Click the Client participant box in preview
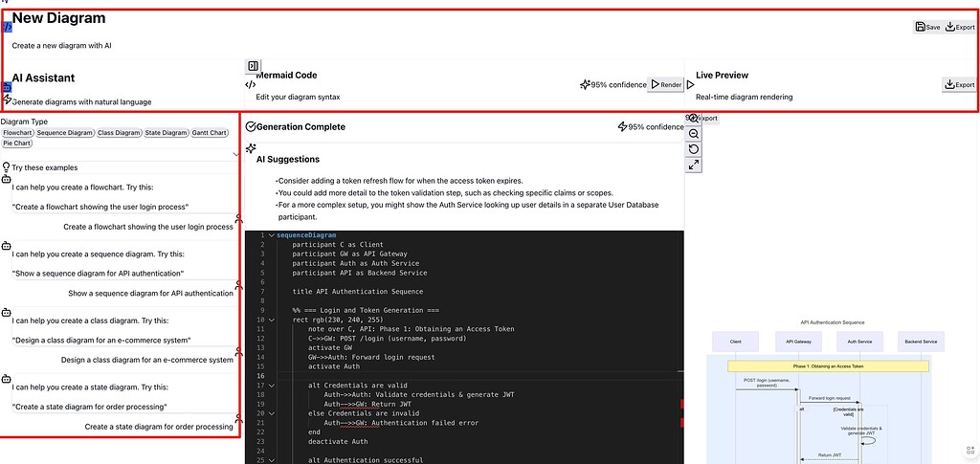The image size is (980, 464). (736, 342)
